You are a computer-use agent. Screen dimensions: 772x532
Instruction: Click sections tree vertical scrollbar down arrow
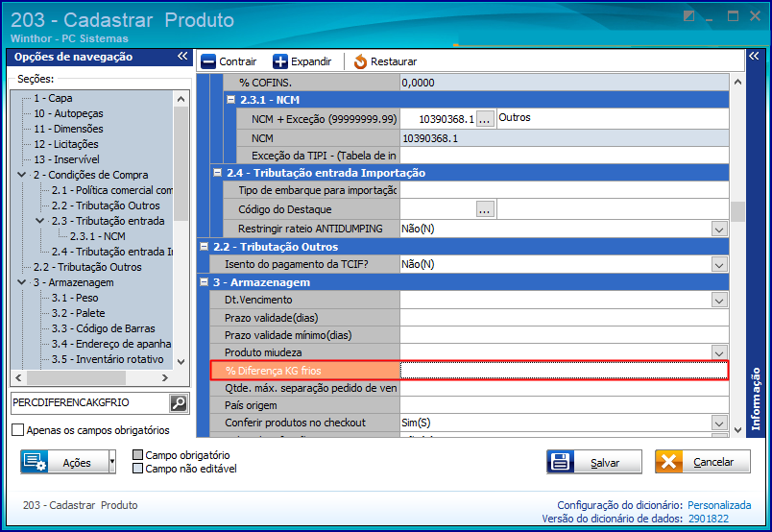coord(181,362)
